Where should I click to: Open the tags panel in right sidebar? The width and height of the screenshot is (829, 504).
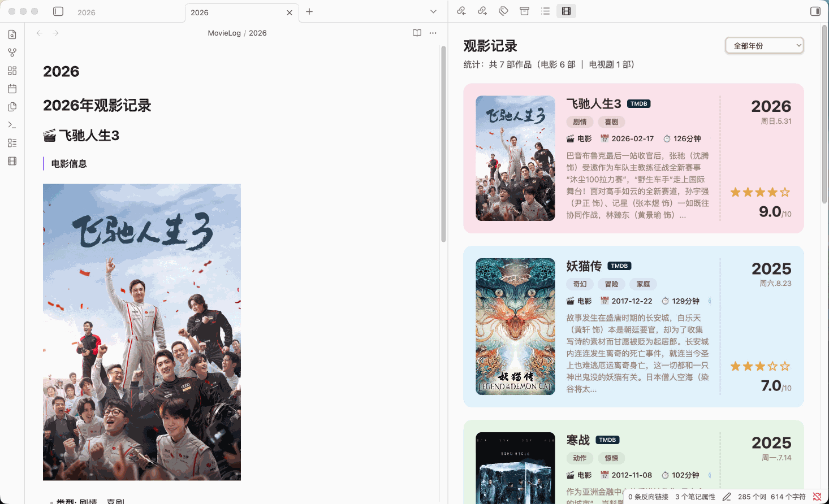coord(503,11)
